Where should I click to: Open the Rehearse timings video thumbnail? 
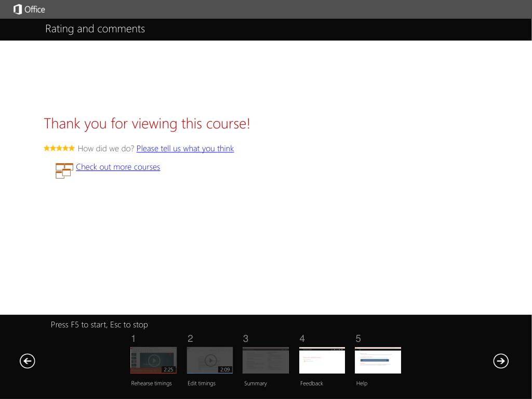[x=153, y=360]
